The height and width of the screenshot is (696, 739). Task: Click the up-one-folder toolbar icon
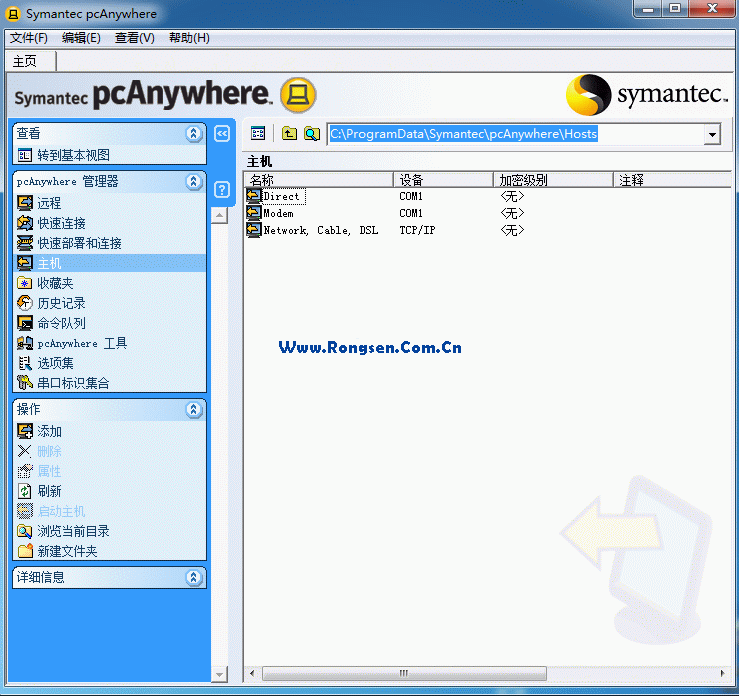289,133
